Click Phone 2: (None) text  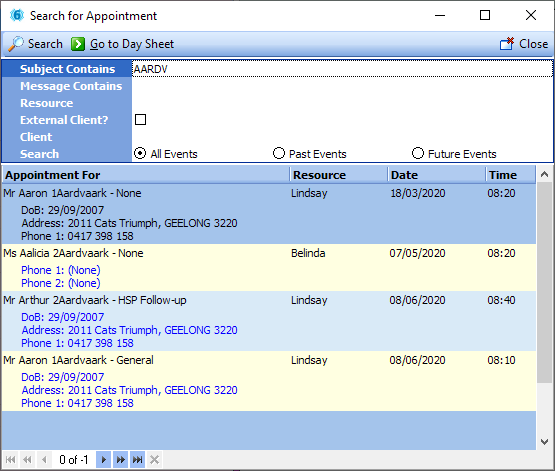(61, 283)
